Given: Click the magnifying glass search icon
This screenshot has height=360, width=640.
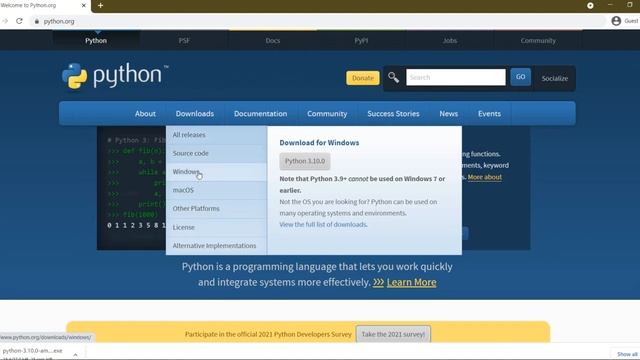Looking at the screenshot, I should pyautogui.click(x=393, y=77).
